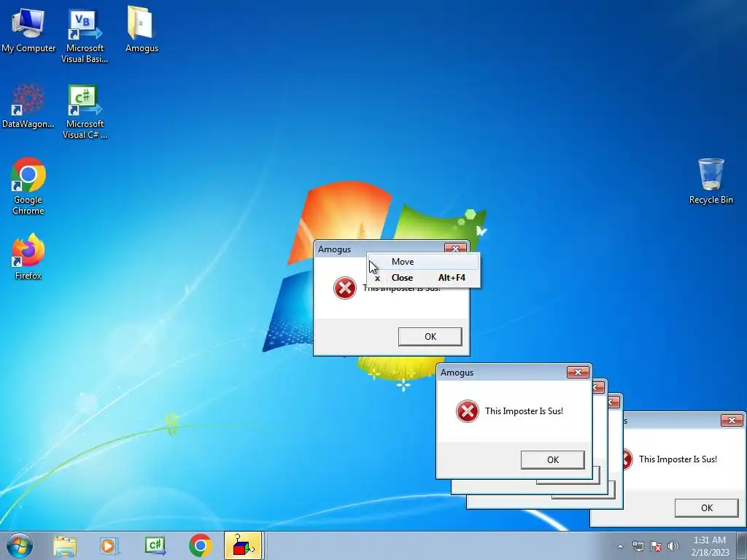Image resolution: width=747 pixels, height=560 pixels.
Task: Click the Amogus app taskbar button
Action: [243, 545]
